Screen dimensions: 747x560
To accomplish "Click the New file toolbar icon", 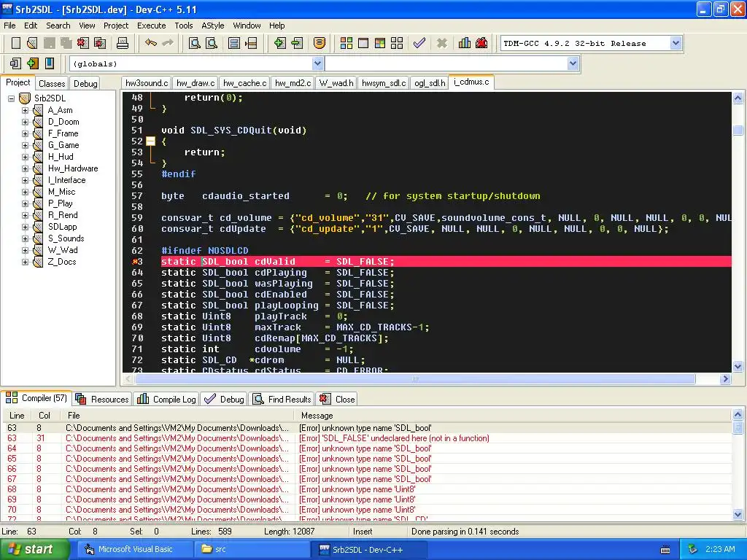I will pyautogui.click(x=16, y=43).
